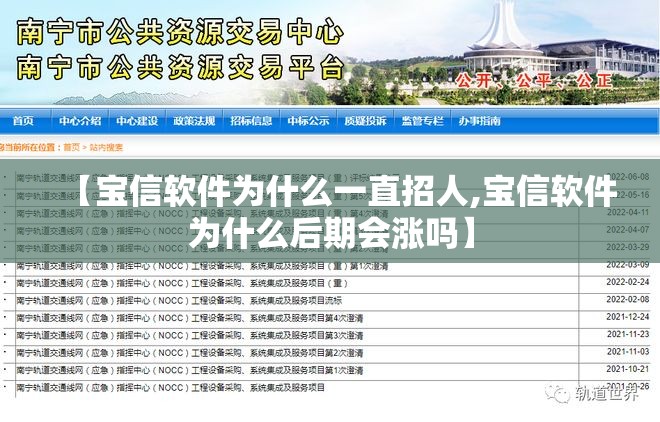660x422 pixels.
Task: Open the 首页 navigation menu item
Action: (x=23, y=121)
